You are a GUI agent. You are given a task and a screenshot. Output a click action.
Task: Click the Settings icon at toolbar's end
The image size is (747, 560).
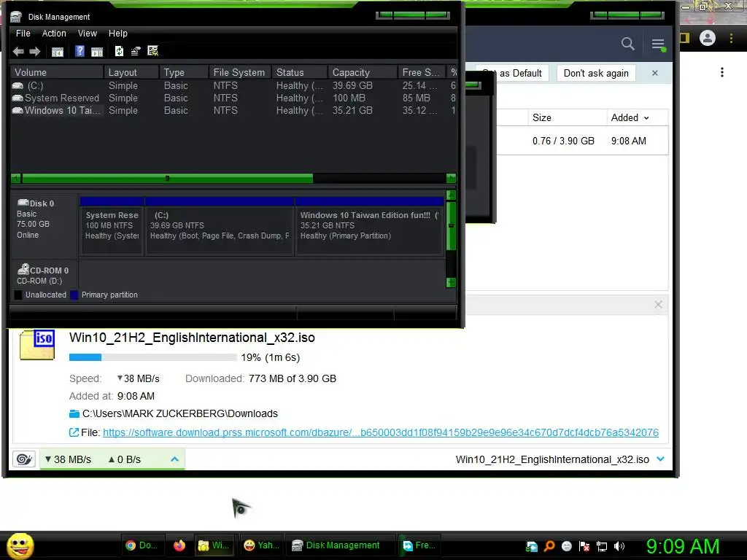(x=153, y=51)
